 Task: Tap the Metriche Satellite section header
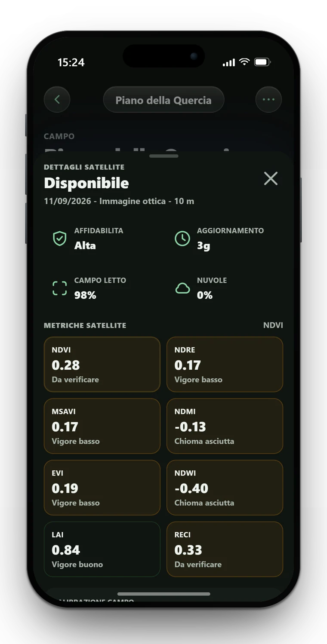pos(85,325)
